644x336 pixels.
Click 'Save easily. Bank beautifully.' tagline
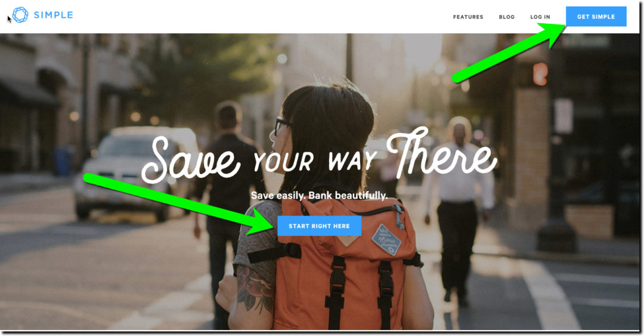pyautogui.click(x=319, y=195)
